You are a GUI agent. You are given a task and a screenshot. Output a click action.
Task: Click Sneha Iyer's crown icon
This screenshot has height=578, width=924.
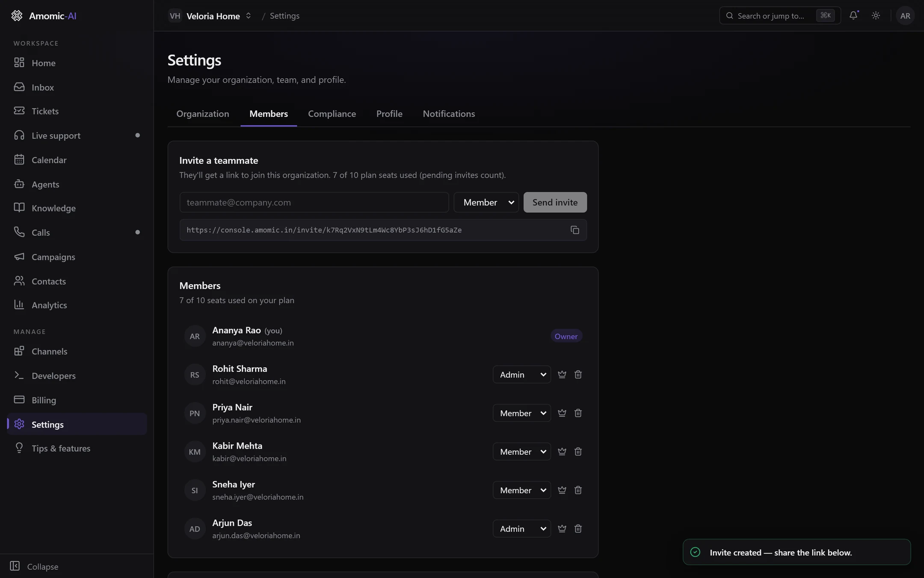tap(562, 490)
